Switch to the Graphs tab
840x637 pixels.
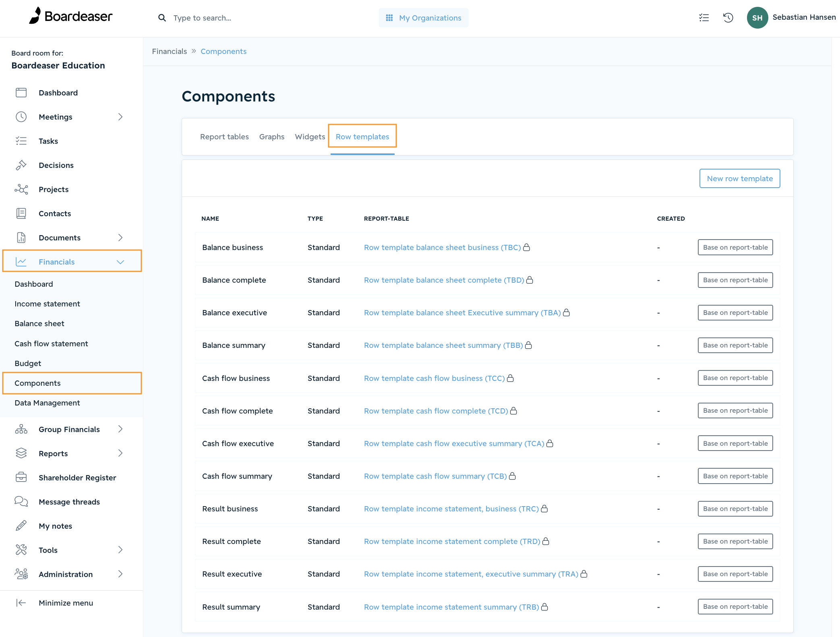pos(272,137)
